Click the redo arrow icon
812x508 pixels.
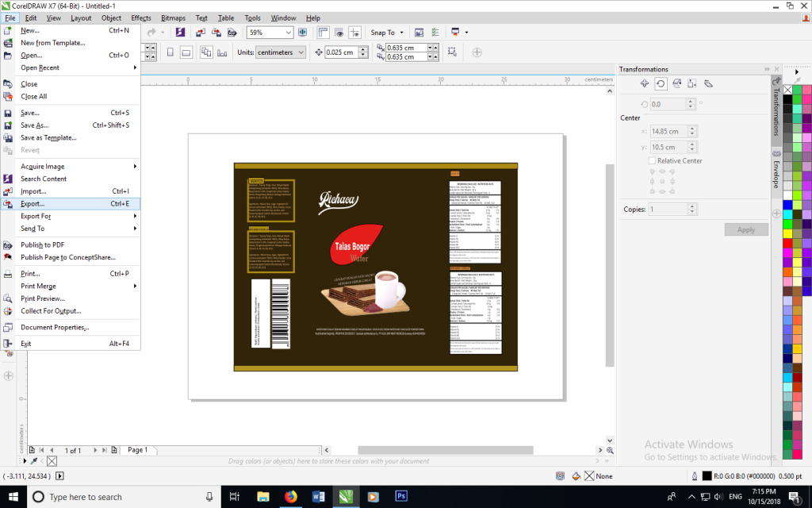[x=151, y=32]
